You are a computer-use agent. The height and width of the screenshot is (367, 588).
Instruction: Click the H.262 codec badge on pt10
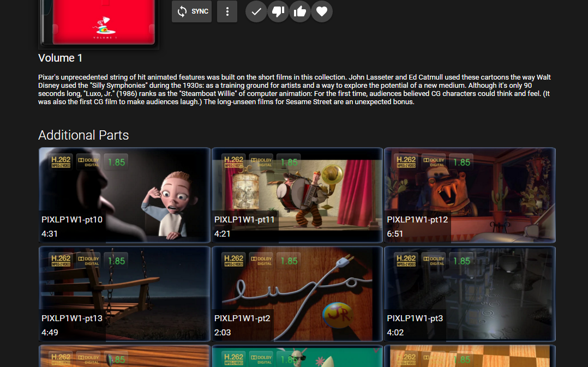pyautogui.click(x=61, y=161)
